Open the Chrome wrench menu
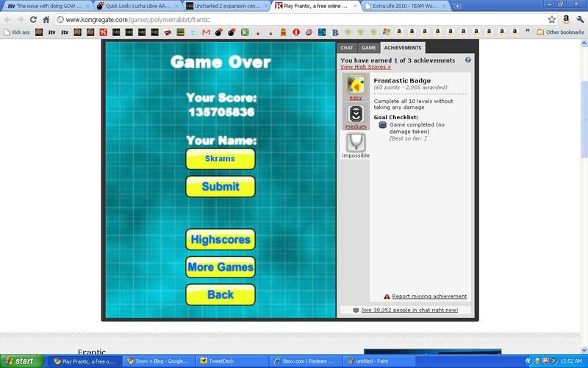The image size is (588, 368). click(580, 20)
